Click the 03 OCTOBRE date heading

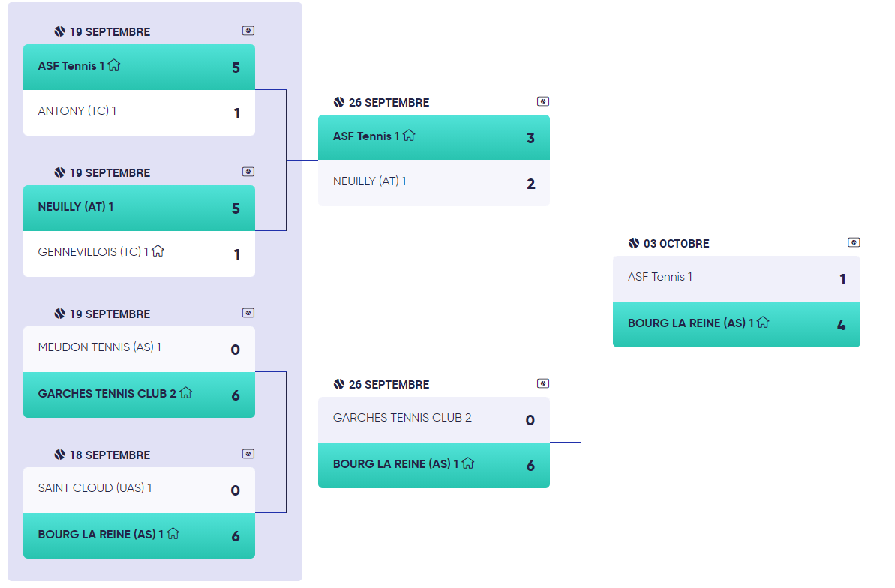676,243
